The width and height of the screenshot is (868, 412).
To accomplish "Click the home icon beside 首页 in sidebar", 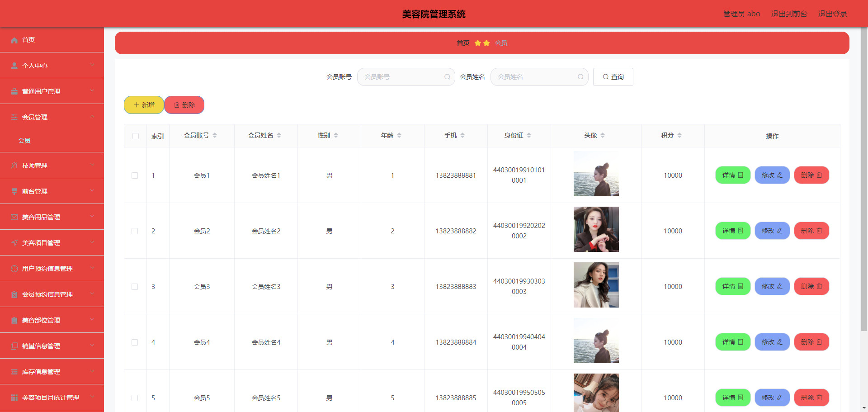I will (14, 40).
